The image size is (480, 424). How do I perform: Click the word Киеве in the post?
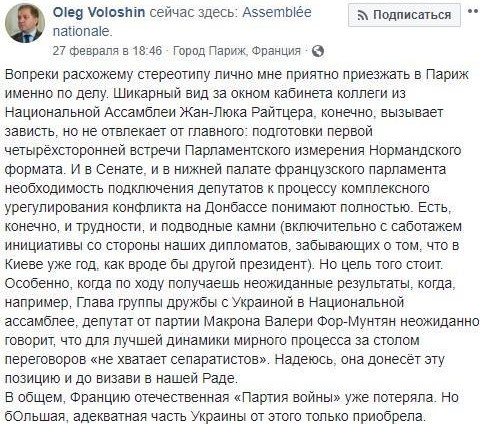pos(24,264)
